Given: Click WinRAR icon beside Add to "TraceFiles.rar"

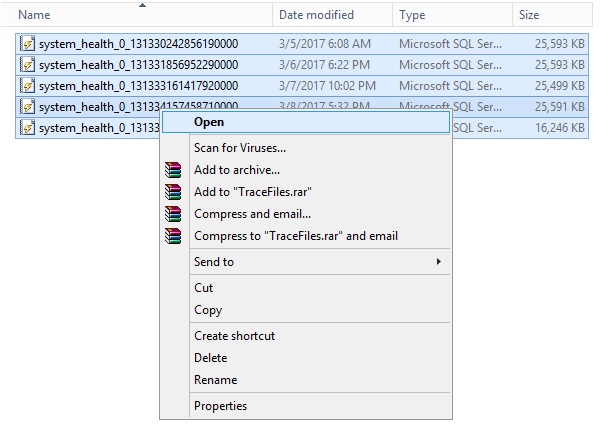Looking at the screenshot, I should tap(175, 192).
